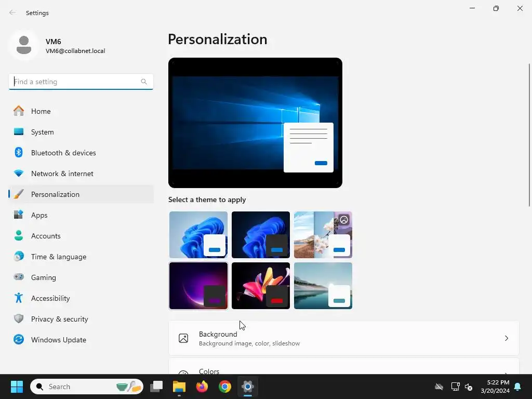
Task: Click the Background picture icon
Action: coord(183,338)
